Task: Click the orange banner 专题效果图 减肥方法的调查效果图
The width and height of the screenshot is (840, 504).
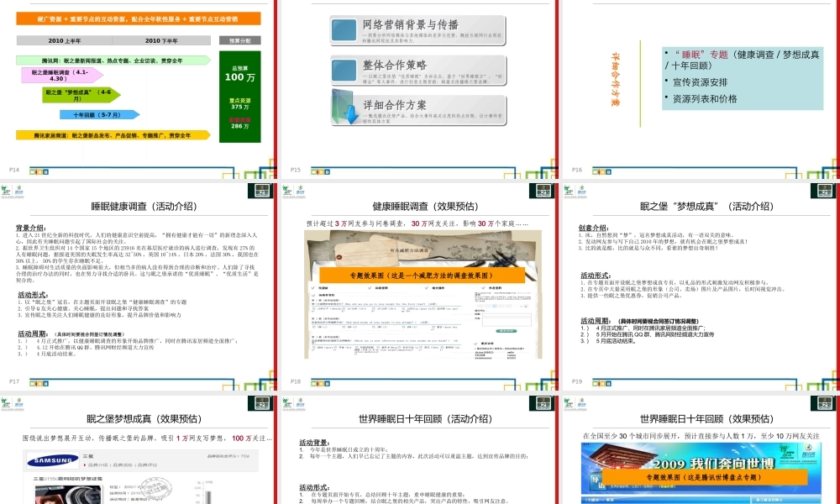Action: pos(422,276)
